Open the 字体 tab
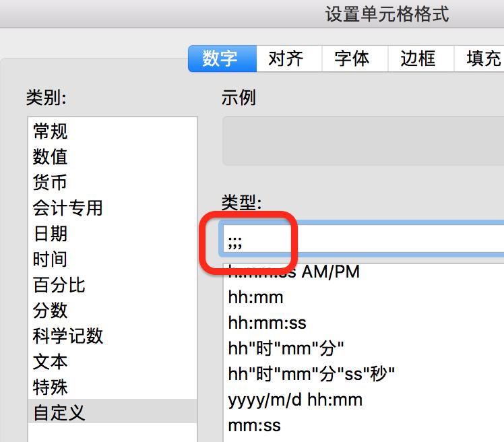The image size is (504, 442). point(355,59)
